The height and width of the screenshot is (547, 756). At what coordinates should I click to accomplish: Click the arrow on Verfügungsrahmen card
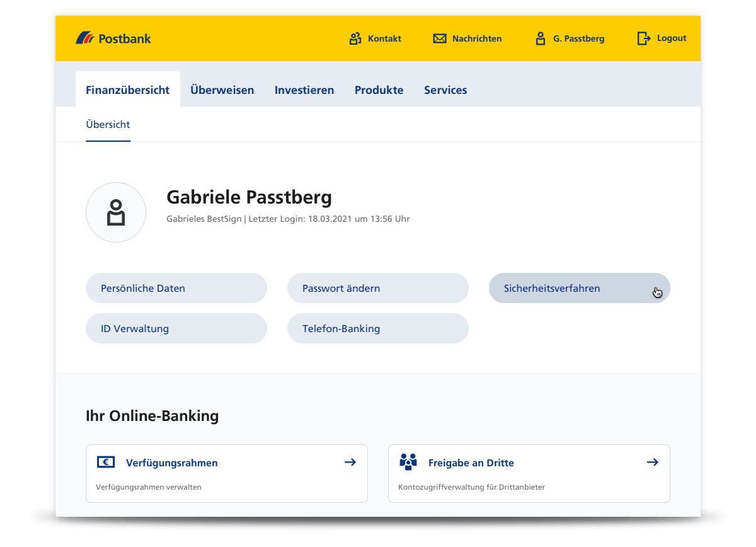tap(350, 462)
